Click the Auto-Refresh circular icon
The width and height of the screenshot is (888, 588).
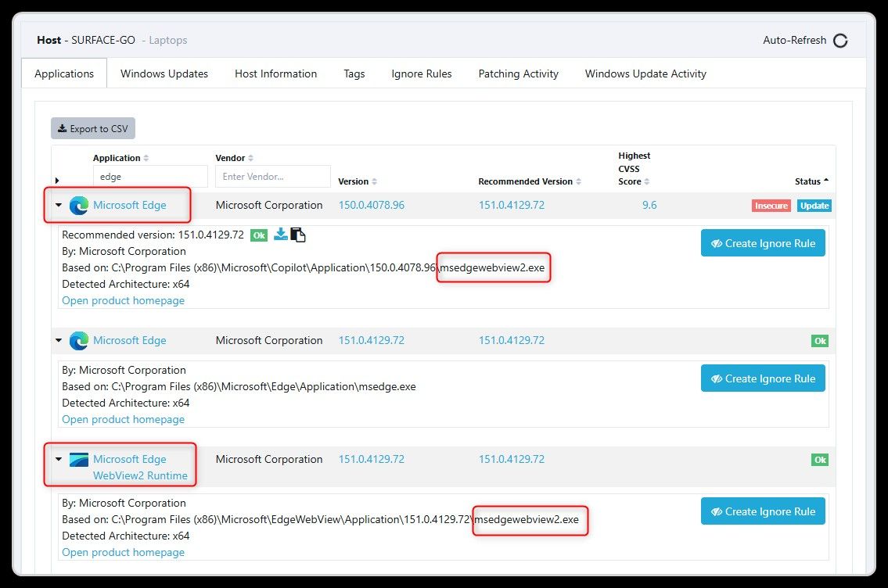tap(840, 41)
